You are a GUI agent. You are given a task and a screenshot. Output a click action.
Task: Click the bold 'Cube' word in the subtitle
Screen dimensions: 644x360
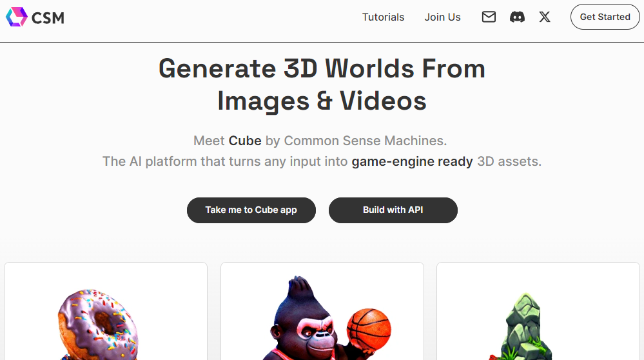[x=245, y=141]
